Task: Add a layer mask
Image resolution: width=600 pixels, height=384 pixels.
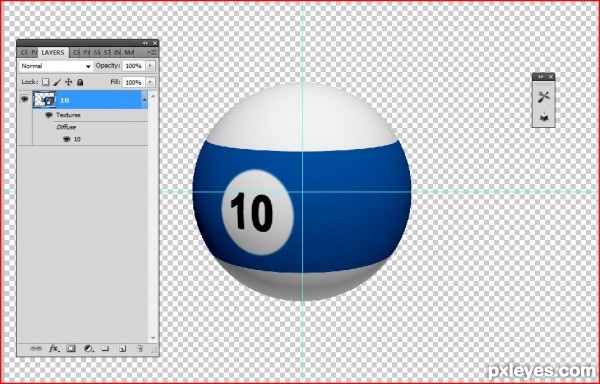Action: [x=71, y=348]
